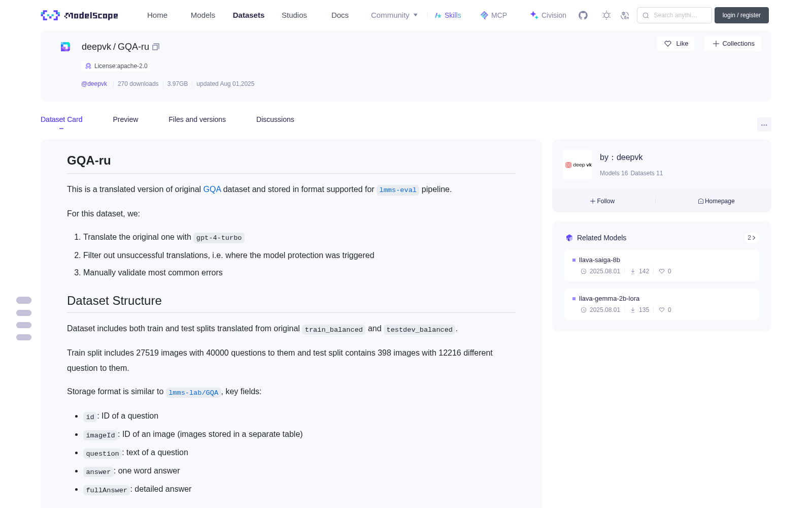This screenshot has height=508, width=812.
Task: Open the Skills link
Action: (x=448, y=15)
